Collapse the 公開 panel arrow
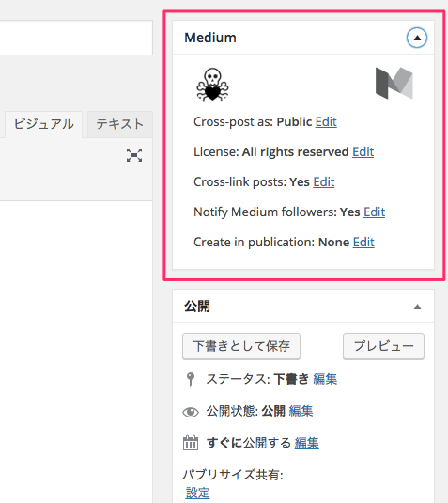This screenshot has height=503, width=448. click(417, 307)
